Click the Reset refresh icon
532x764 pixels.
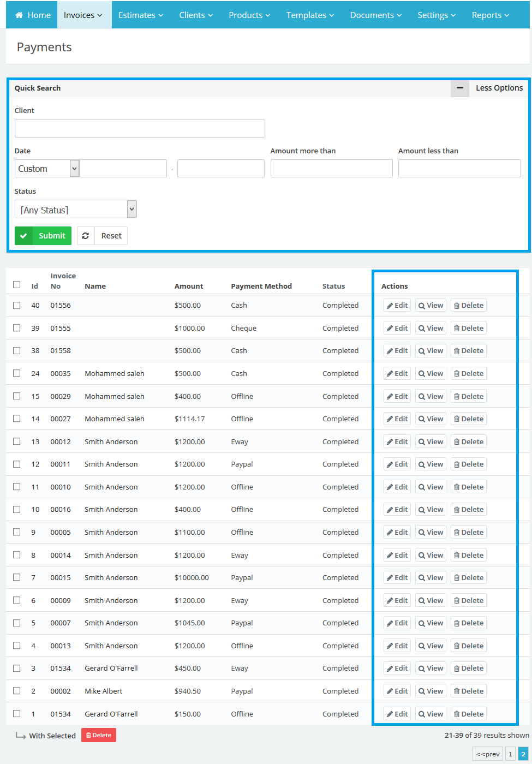86,236
